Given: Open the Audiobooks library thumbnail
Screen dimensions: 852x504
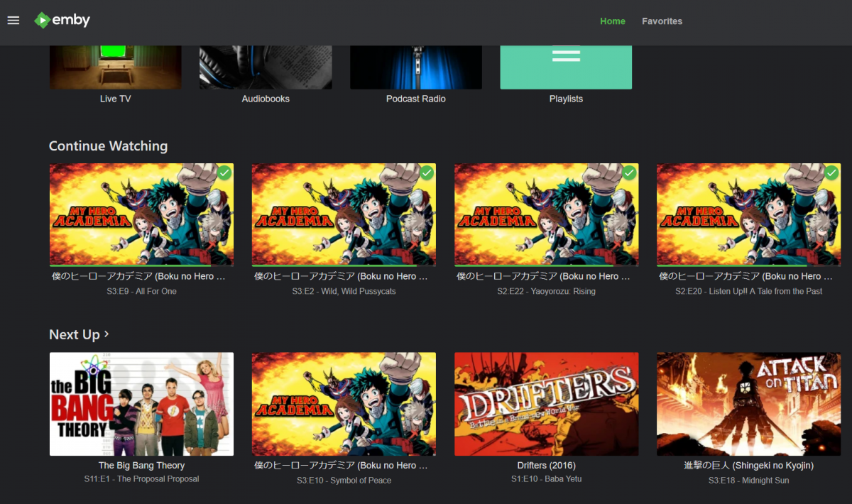Looking at the screenshot, I should [x=266, y=67].
